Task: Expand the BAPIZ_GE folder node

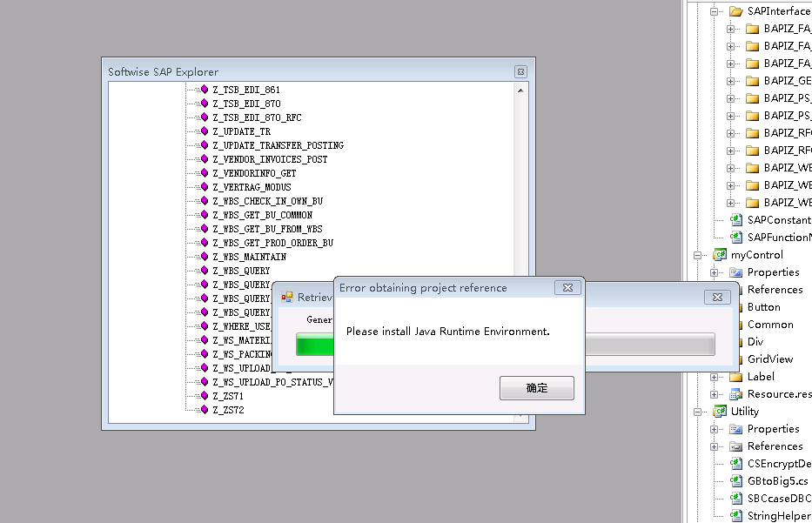Action: click(731, 81)
